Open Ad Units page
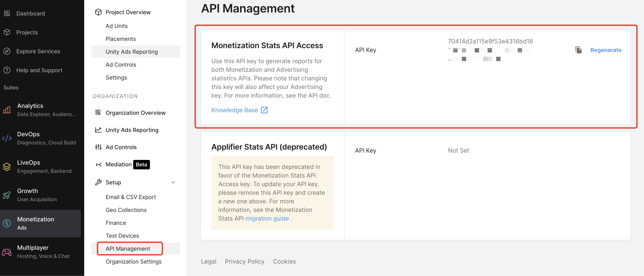The width and height of the screenshot is (644, 276). [116, 26]
